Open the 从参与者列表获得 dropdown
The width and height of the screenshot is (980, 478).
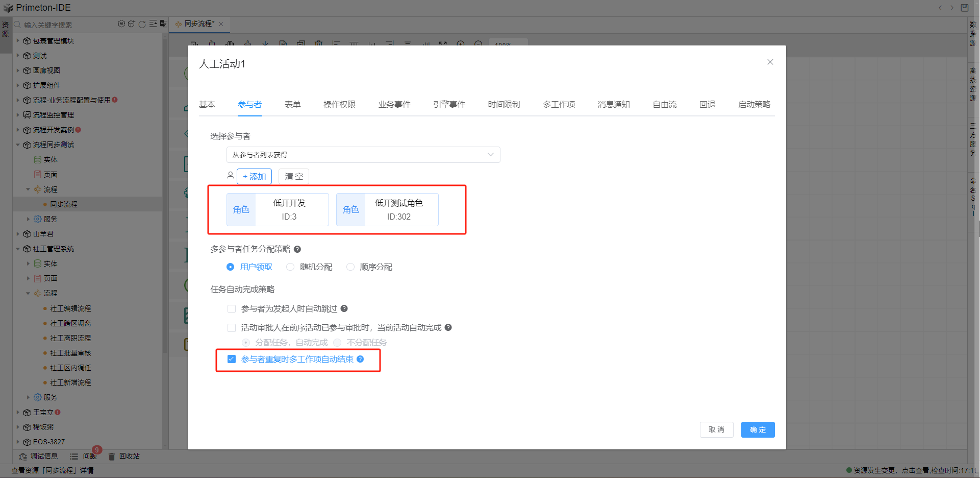pos(363,155)
